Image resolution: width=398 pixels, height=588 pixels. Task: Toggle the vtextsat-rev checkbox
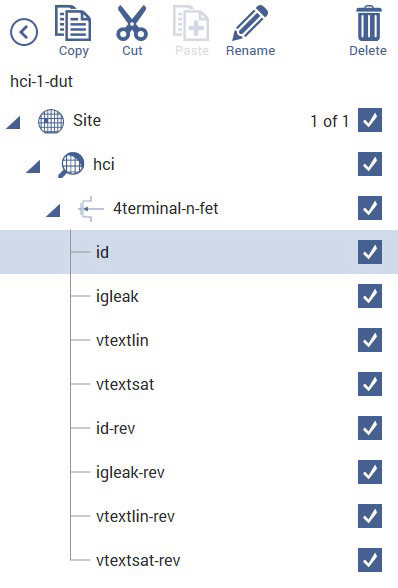pyautogui.click(x=370, y=560)
